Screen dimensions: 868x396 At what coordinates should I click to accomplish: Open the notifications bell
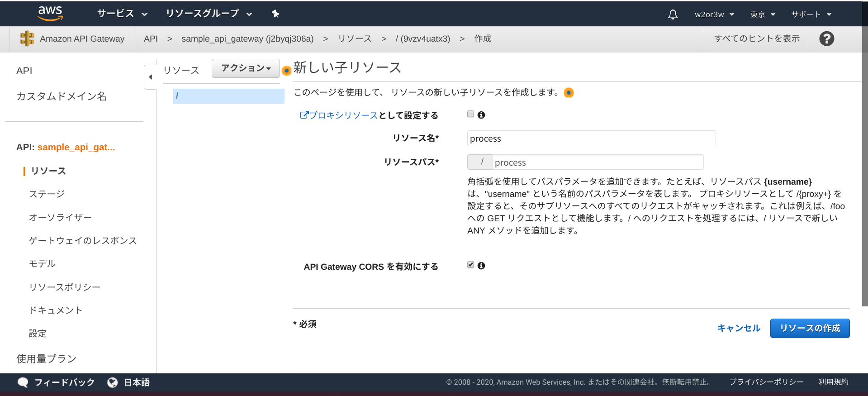click(673, 14)
